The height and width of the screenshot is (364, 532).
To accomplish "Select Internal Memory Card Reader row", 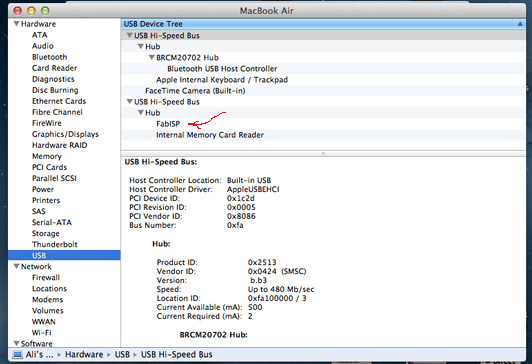I will point(323,135).
